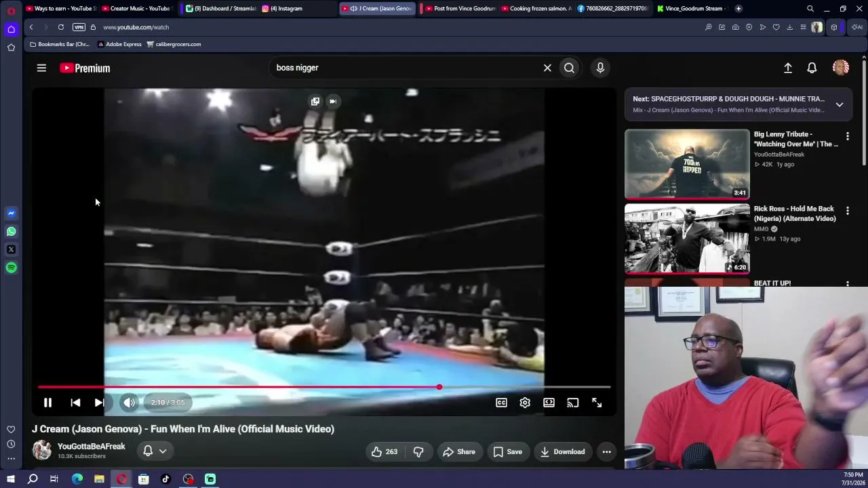Open Spotify in the Opera sidebar

11,268
